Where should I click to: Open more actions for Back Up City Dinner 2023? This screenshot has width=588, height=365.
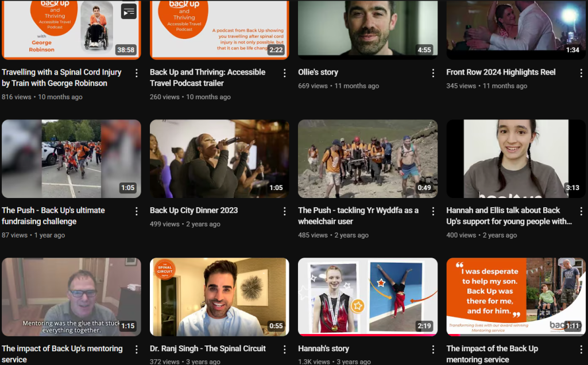point(284,211)
